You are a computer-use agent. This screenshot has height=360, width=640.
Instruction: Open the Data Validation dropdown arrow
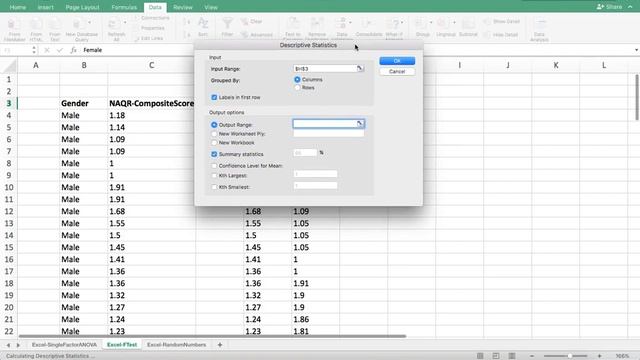tap(350, 22)
